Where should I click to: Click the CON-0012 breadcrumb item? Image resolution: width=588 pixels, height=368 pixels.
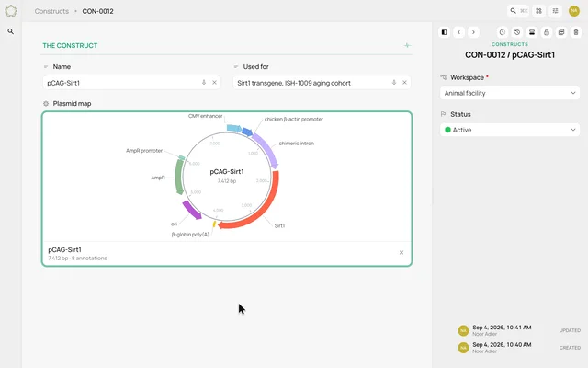[98, 11]
